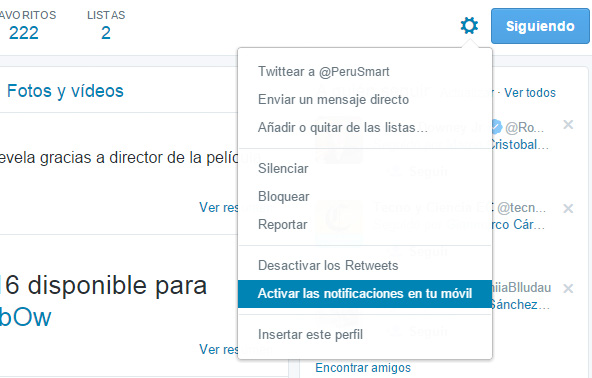The image size is (592, 378).
Task: Open the tweet text about director
Action: (119, 158)
